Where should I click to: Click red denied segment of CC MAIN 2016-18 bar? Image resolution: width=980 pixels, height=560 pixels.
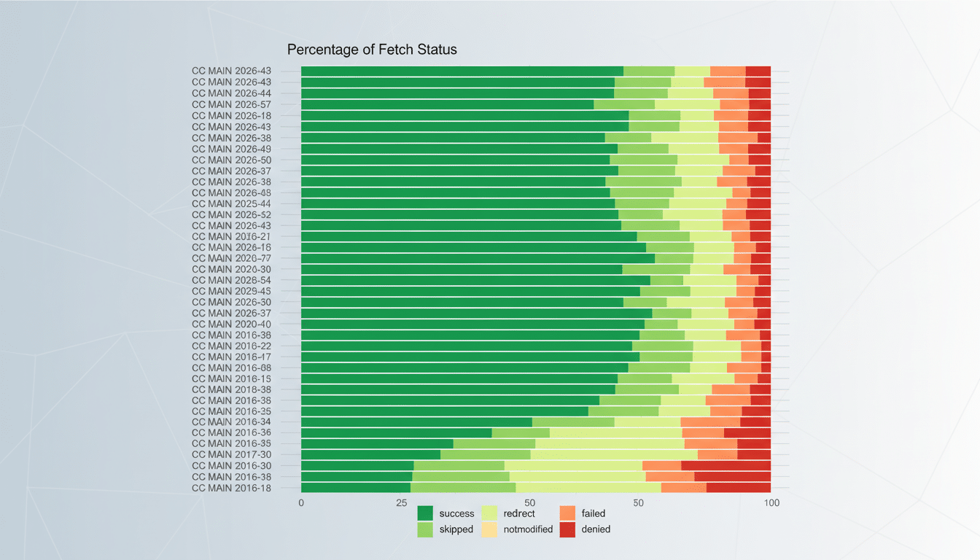(x=738, y=488)
